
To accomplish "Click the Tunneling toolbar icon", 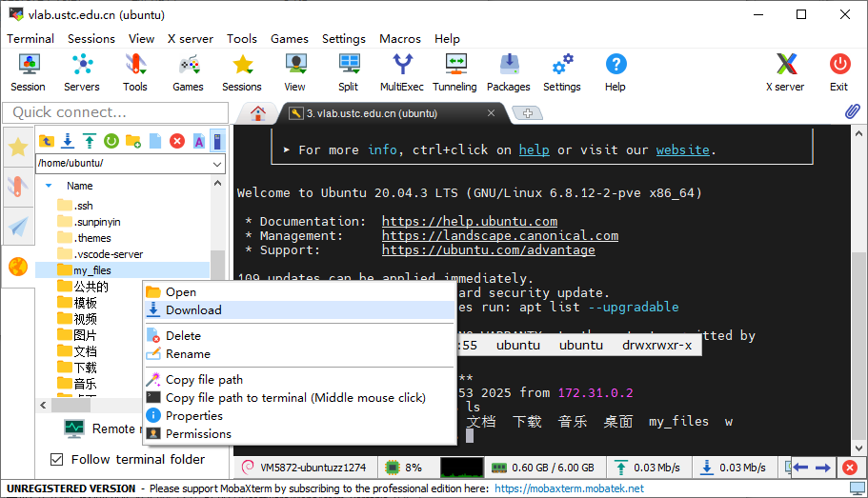I will (x=455, y=72).
